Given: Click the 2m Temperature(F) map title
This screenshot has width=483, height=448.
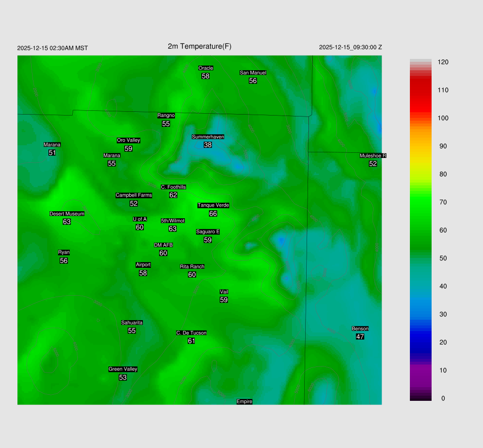Looking at the screenshot, I should (x=200, y=46).
